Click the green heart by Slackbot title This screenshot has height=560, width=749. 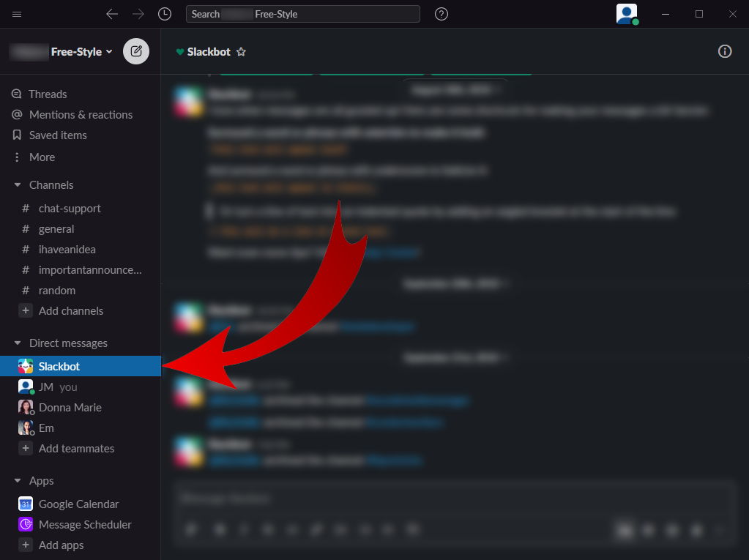pos(180,52)
